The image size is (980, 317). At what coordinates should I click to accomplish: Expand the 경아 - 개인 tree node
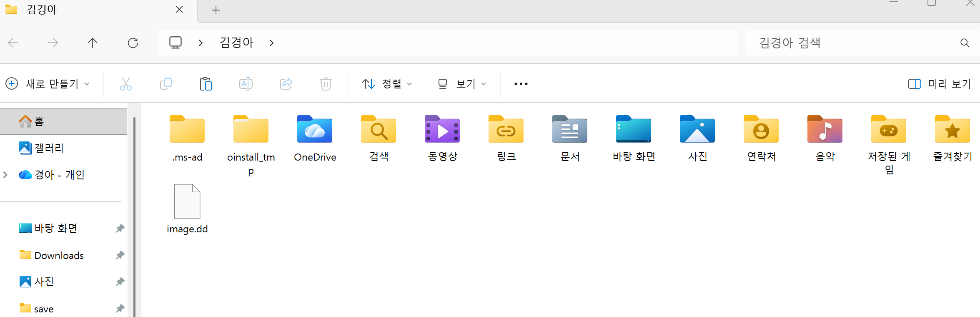[x=5, y=175]
